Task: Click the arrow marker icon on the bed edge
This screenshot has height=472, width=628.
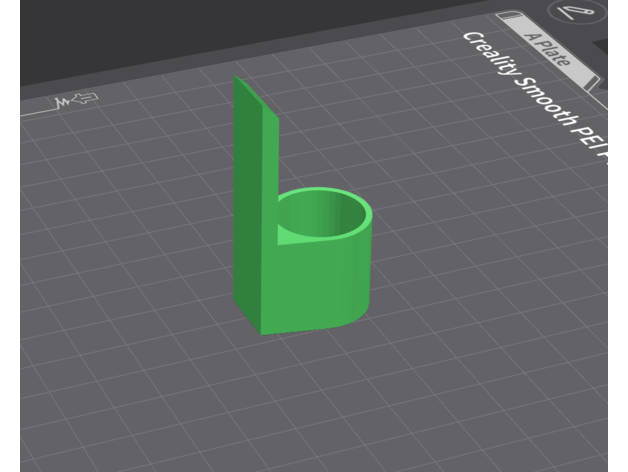Action: 86,98
